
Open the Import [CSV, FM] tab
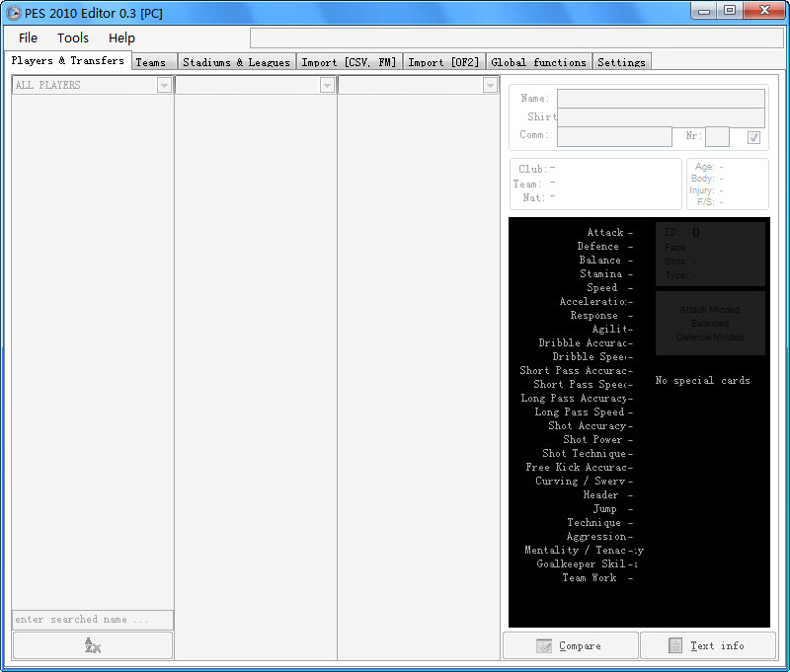point(349,62)
